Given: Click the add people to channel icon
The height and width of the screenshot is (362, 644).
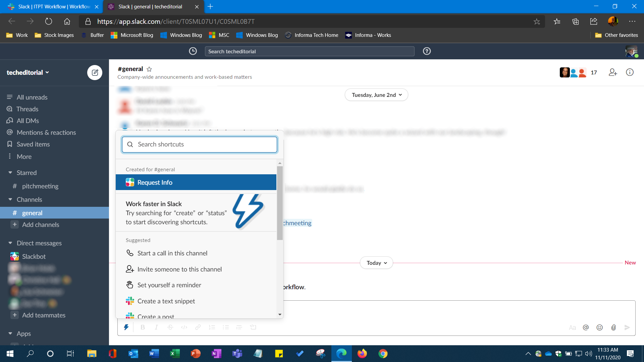Looking at the screenshot, I should click(613, 72).
